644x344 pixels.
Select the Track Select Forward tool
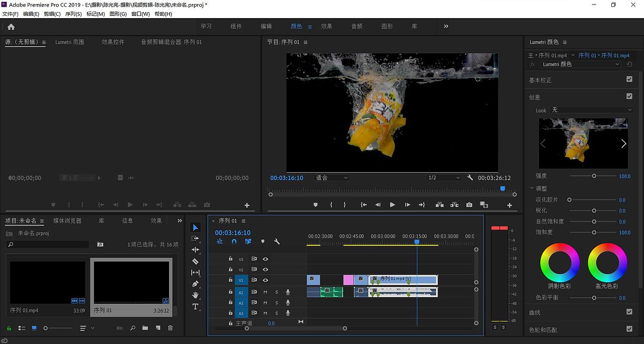tap(195, 238)
